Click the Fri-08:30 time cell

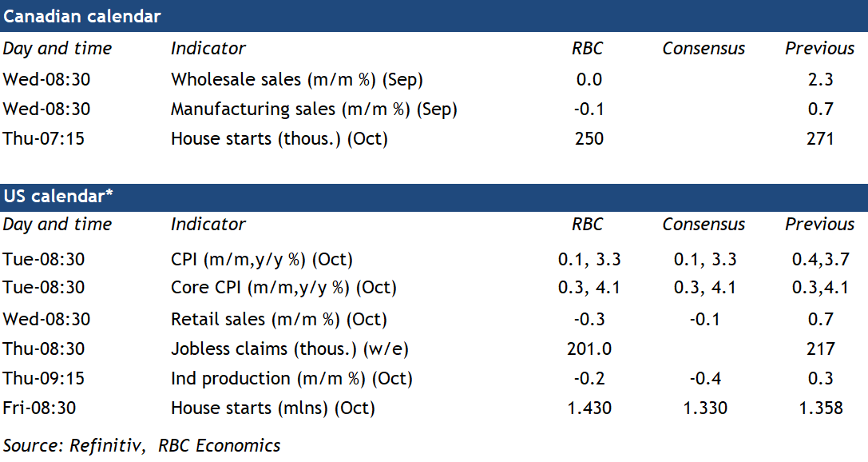pos(39,408)
